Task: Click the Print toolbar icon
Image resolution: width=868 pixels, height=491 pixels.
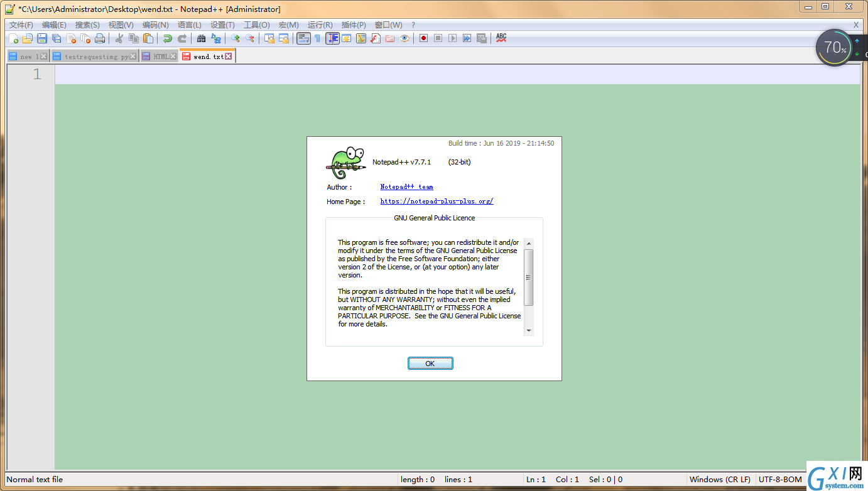Action: [x=100, y=38]
